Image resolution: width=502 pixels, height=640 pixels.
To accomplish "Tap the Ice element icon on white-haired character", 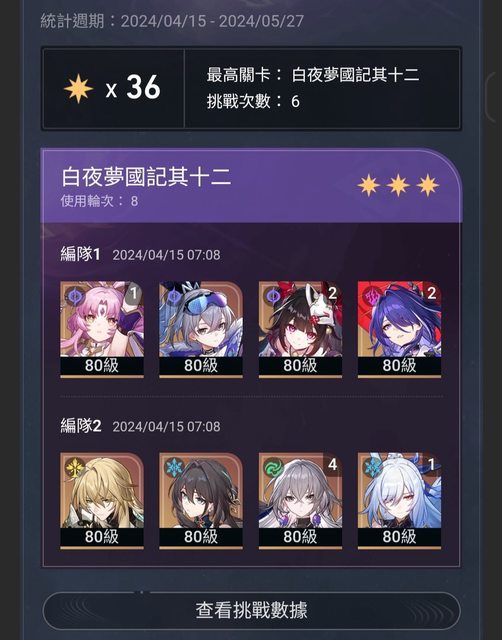I will [373, 467].
